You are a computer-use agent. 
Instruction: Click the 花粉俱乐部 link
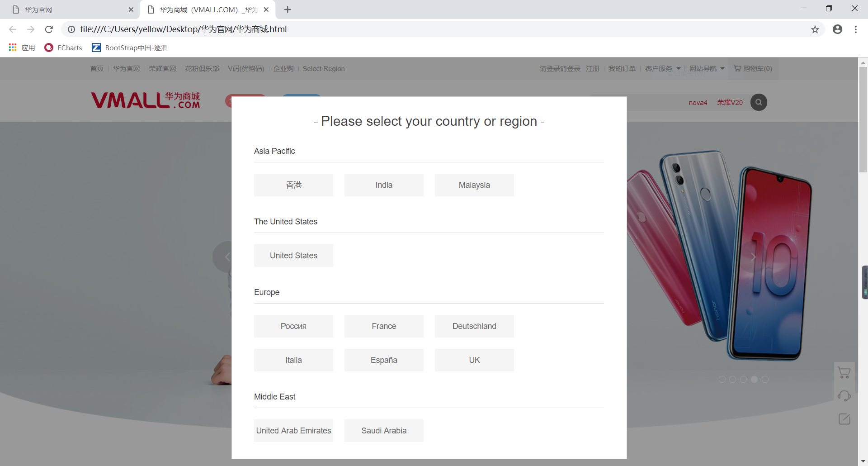[x=202, y=69]
